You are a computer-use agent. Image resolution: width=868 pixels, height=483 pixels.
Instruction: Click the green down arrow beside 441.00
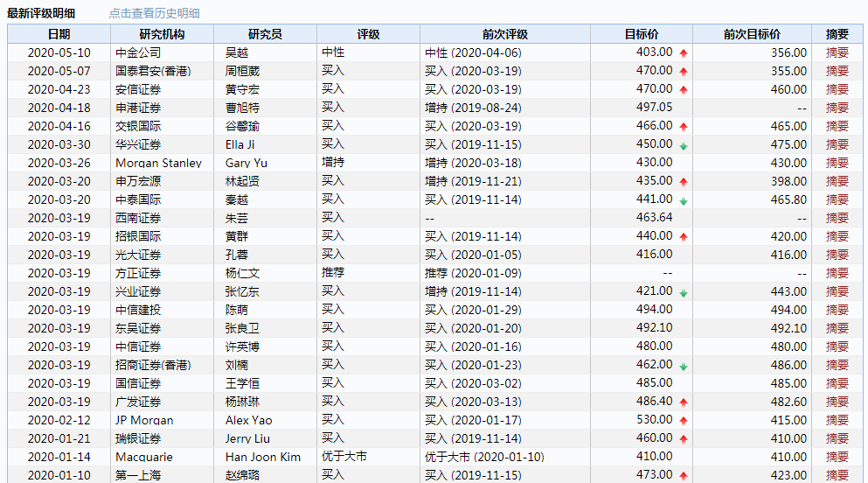click(684, 201)
